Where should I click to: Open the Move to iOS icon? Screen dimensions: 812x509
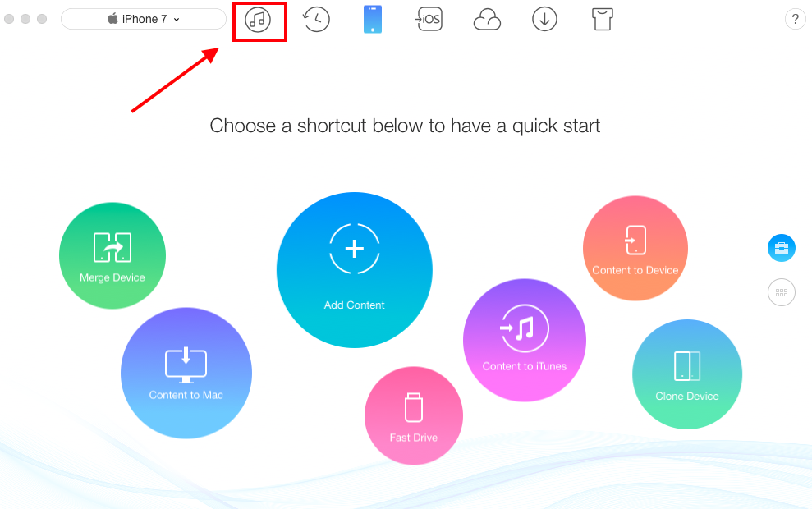tap(429, 20)
